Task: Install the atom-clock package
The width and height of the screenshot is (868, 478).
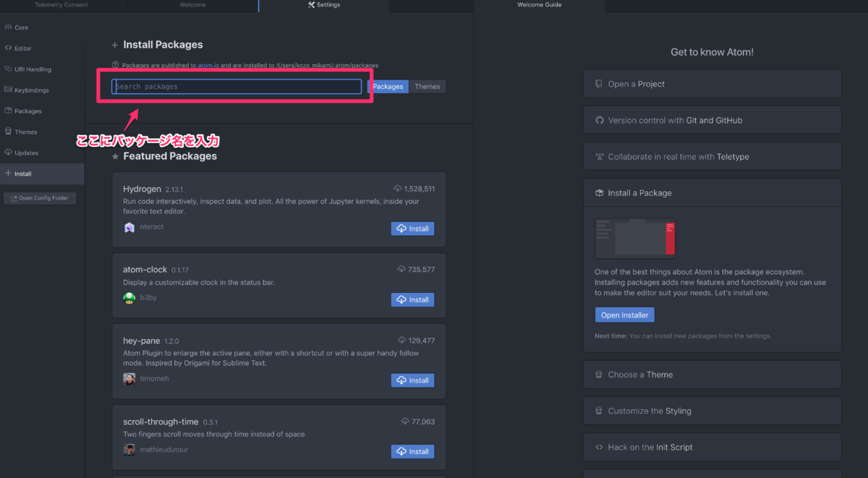Action: (413, 299)
